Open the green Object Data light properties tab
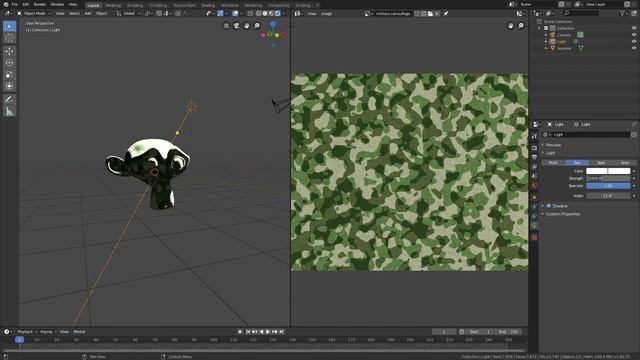The width and height of the screenshot is (640, 360). click(x=534, y=225)
